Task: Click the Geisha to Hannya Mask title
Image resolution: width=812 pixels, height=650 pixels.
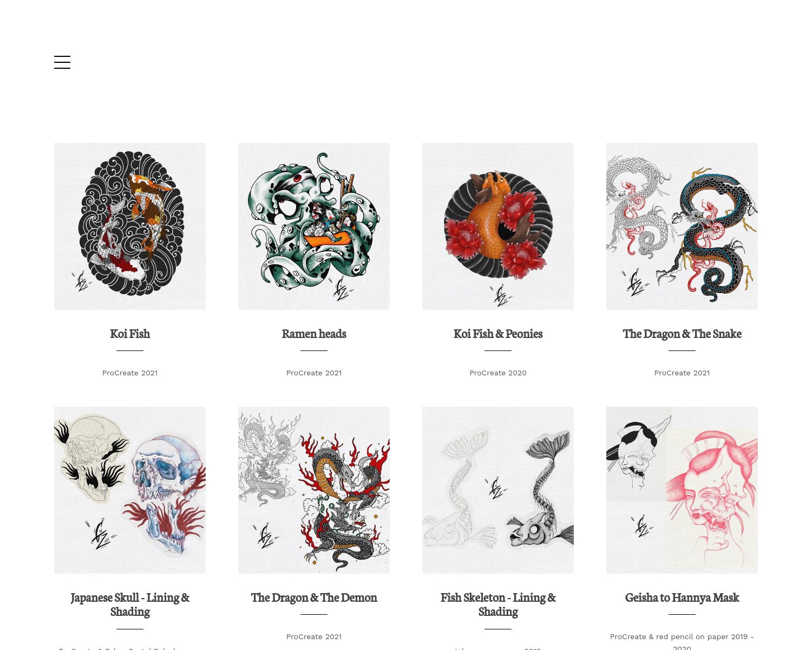Action: click(x=682, y=597)
